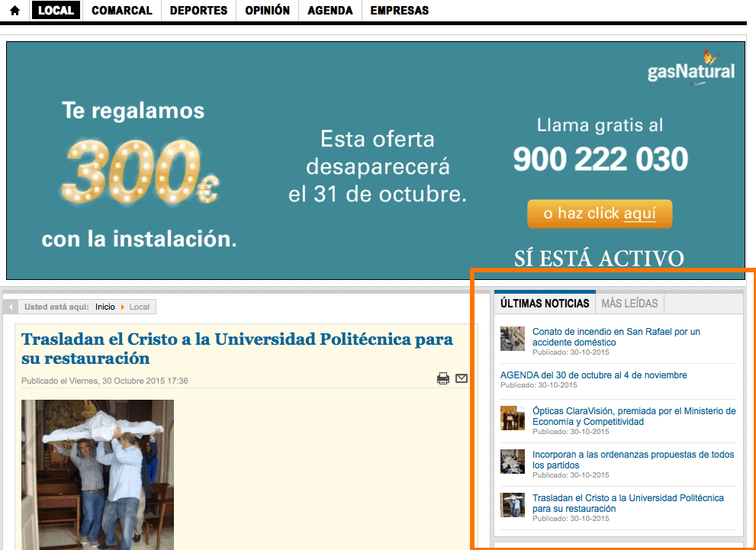Go to the home page icon
The image size is (756, 550).
(15, 11)
